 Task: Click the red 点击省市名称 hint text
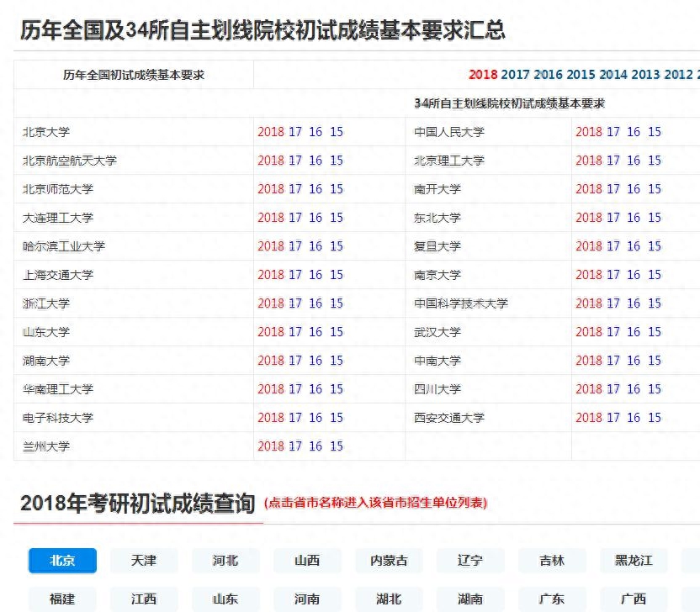tap(375, 503)
